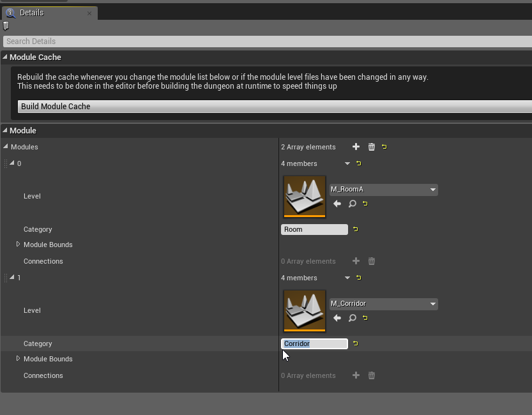Reset Corridor category value to default
Screen dimensions: 532x415
(x=356, y=343)
